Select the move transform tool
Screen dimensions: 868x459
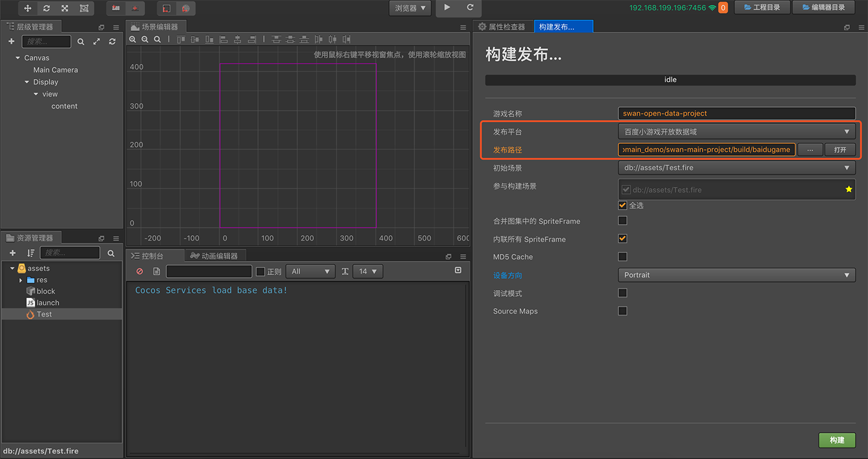(28, 8)
